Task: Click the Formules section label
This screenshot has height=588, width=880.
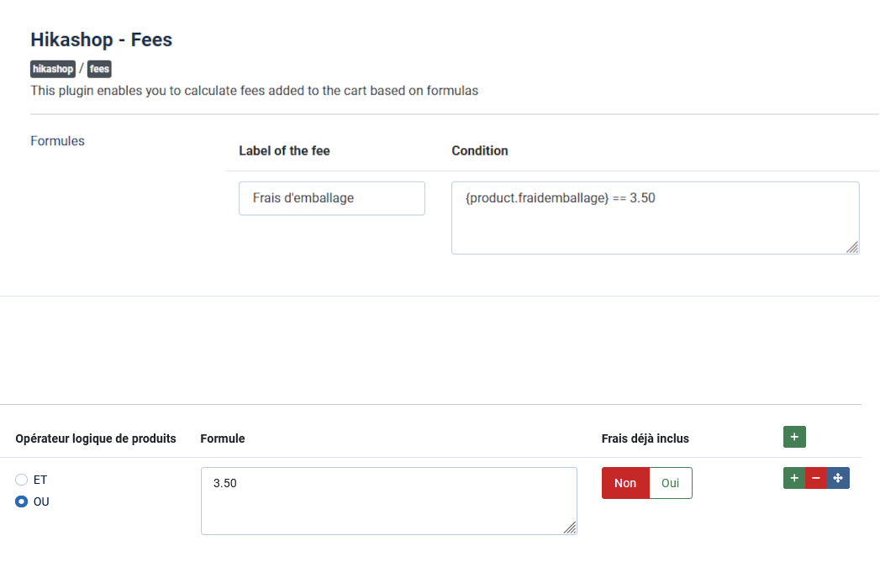Action: (58, 141)
